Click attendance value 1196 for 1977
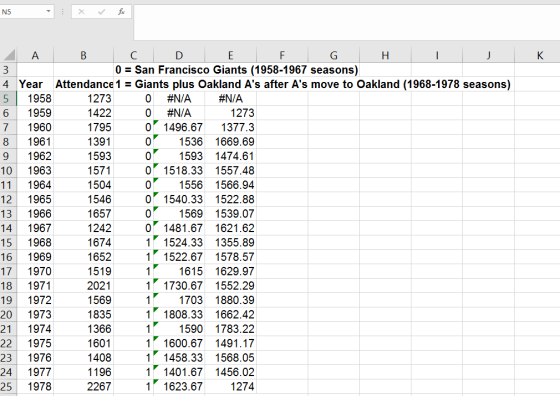 (83, 372)
